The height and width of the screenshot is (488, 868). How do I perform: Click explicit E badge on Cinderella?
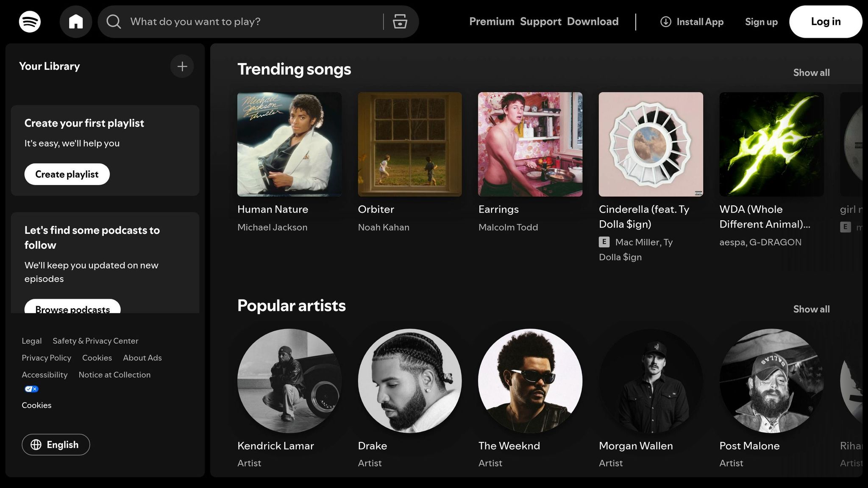click(x=604, y=242)
